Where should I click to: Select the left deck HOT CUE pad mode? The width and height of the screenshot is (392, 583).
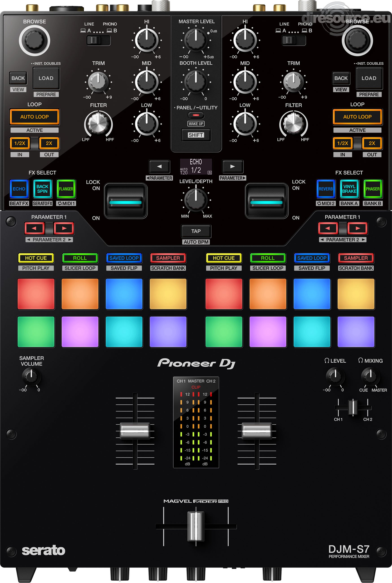[36, 258]
